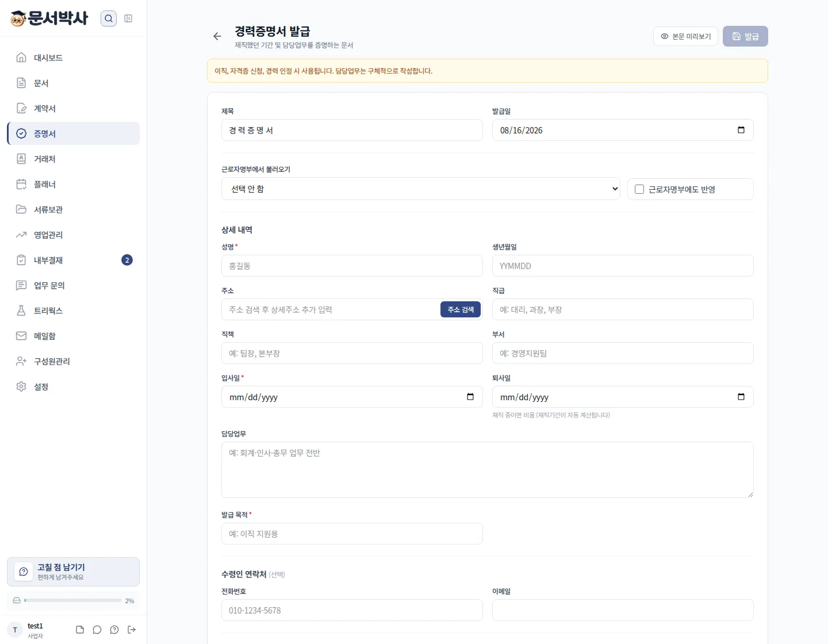Focus the 발급 목적 input field

pos(352,534)
